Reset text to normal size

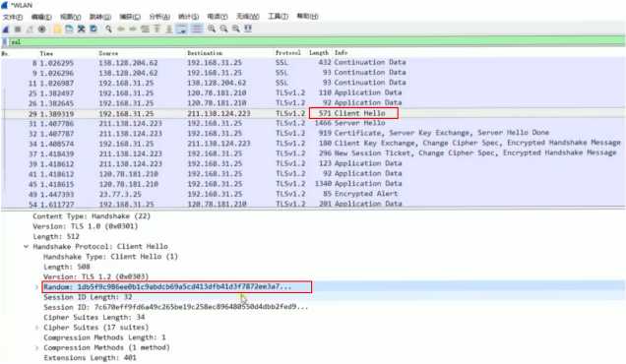pyautogui.click(x=236, y=30)
